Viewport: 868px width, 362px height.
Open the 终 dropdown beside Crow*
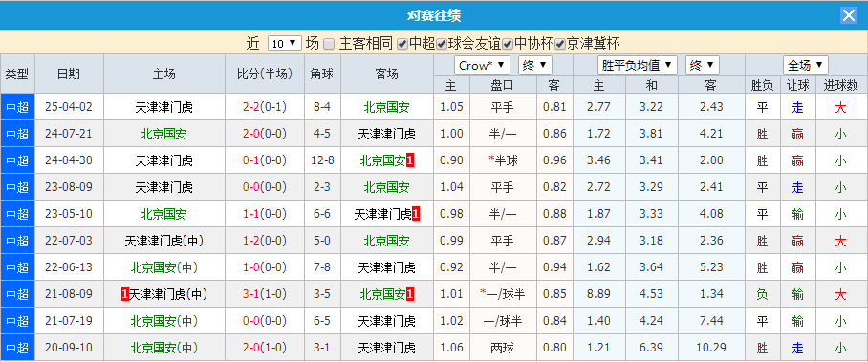(x=535, y=65)
